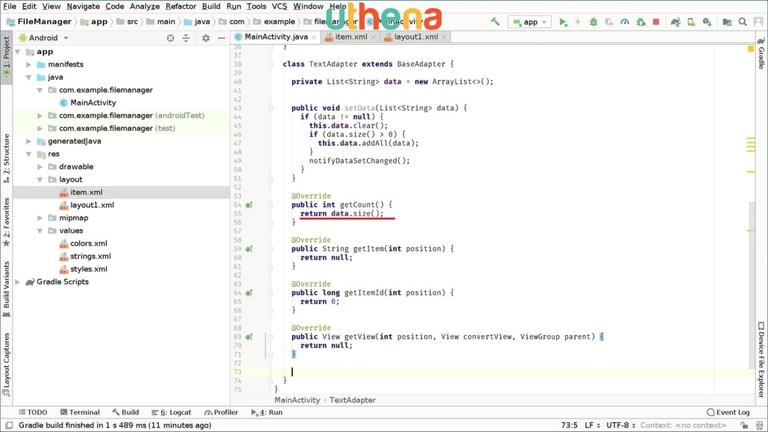Click the Collapse All icon in Project panel

pyautogui.click(x=184, y=37)
